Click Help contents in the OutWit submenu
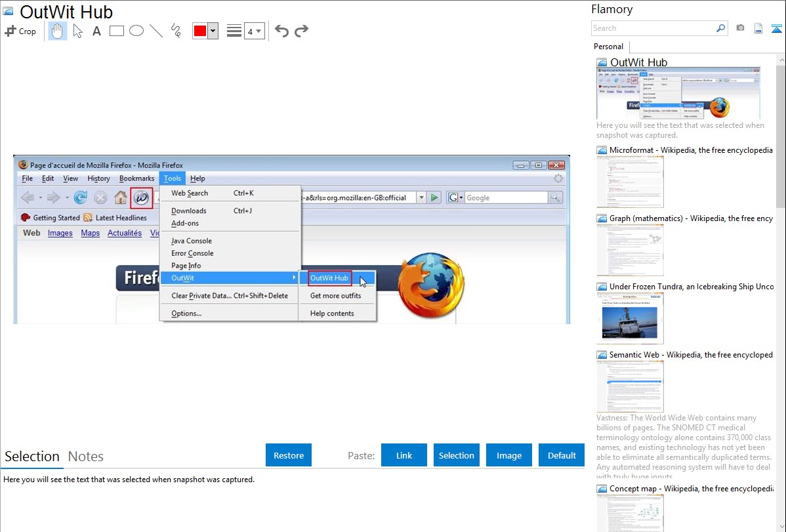Screen dimensions: 786x532 [x=332, y=314]
